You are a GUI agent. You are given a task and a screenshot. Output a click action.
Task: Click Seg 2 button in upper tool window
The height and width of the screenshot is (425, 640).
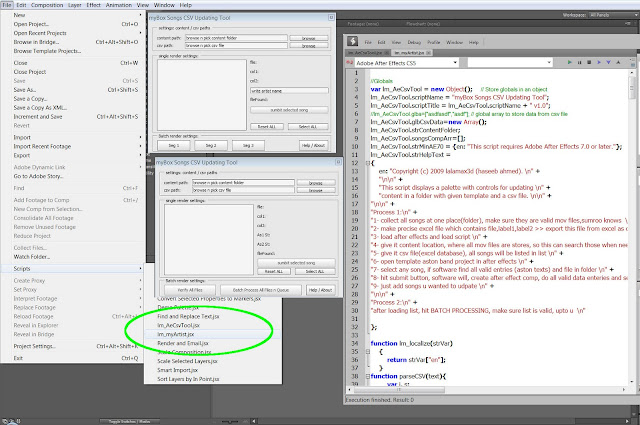click(x=211, y=145)
